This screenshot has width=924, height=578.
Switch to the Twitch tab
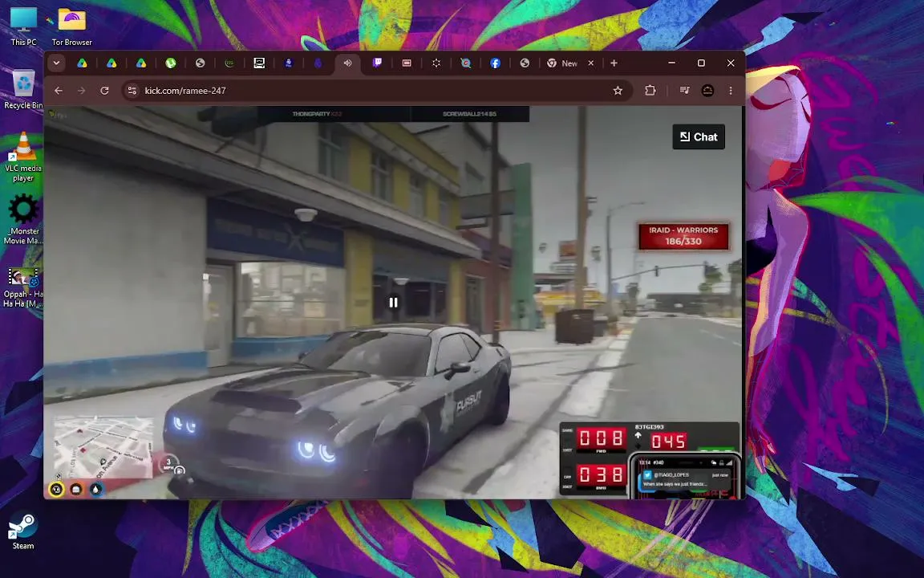pos(377,63)
